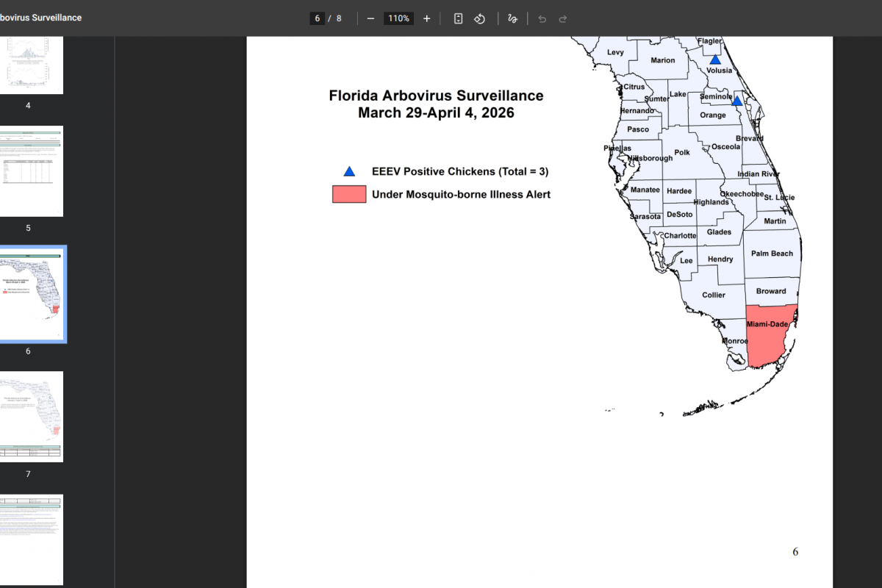Rotate the document counterclockwise
The width and height of the screenshot is (882, 588).
[x=479, y=18]
